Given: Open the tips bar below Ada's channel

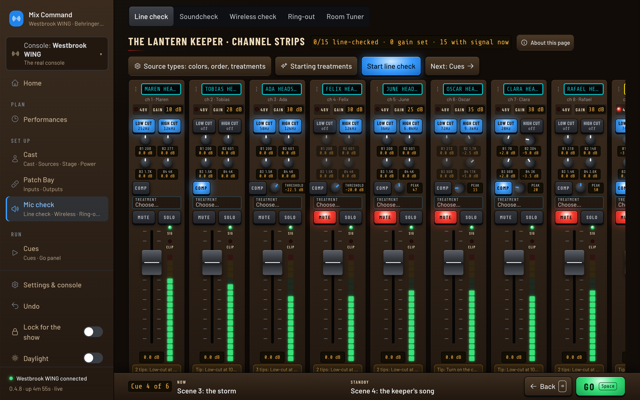Looking at the screenshot, I should tap(278, 369).
